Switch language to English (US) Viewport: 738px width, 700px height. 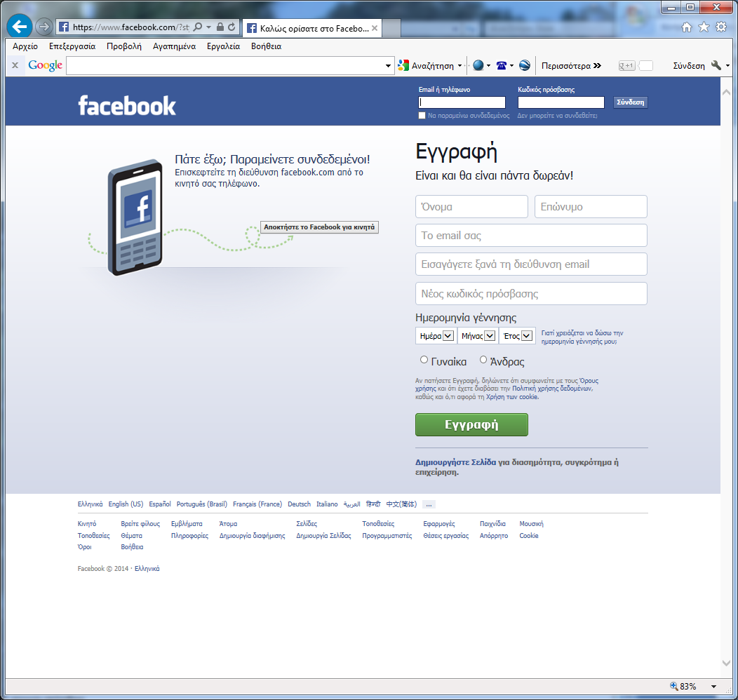tap(126, 504)
